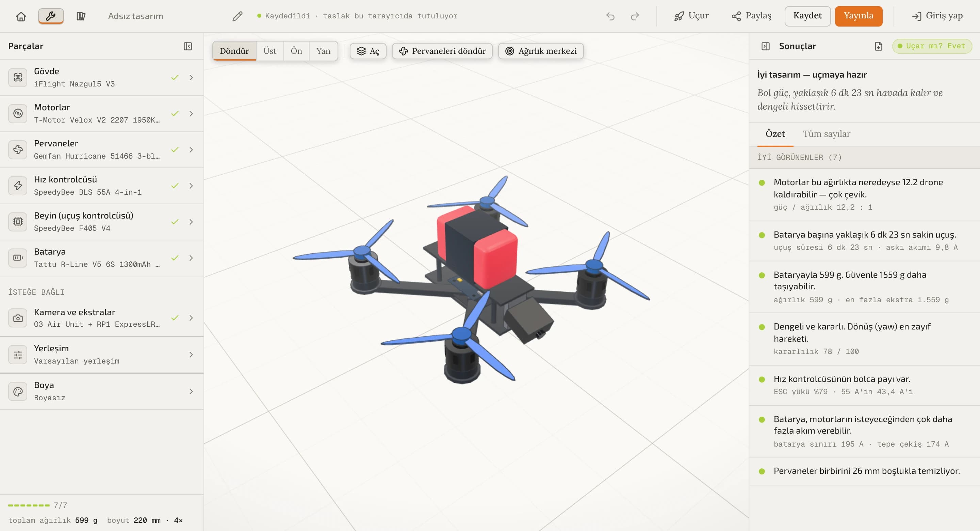Open the Tüm sayılar tab

click(x=826, y=134)
